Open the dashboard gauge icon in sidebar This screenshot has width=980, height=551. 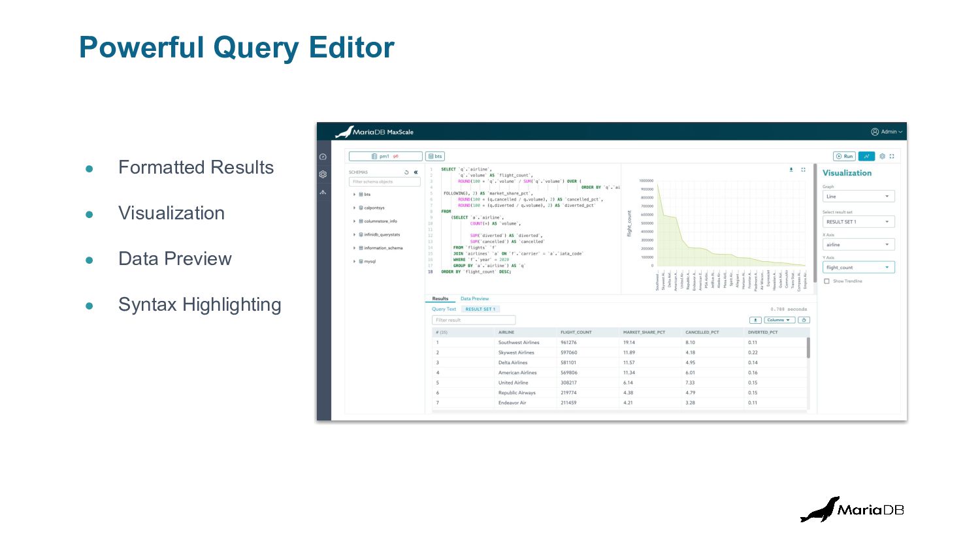[x=323, y=157]
